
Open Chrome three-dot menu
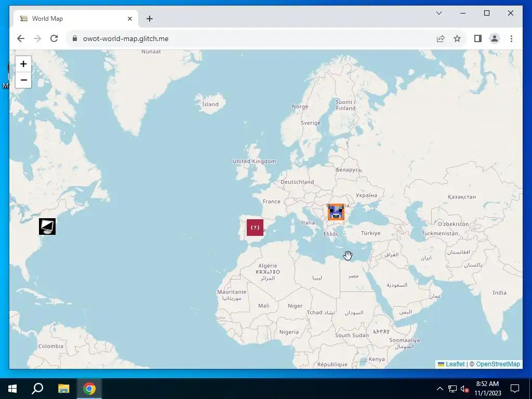(x=511, y=38)
